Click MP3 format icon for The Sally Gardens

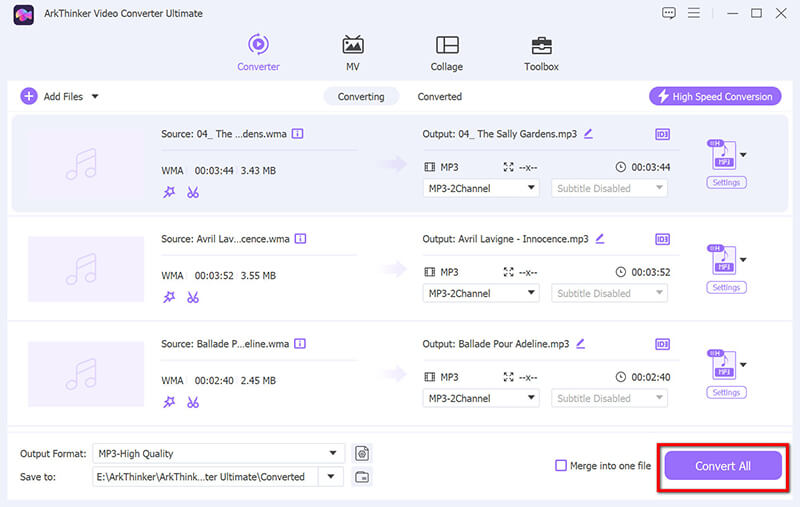722,155
